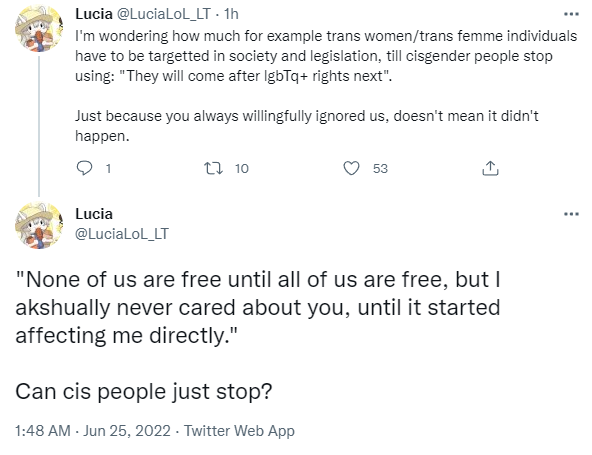
Task: Open the 1:48 AM · Jun 25, 2022 timestamp
Action: [92, 431]
